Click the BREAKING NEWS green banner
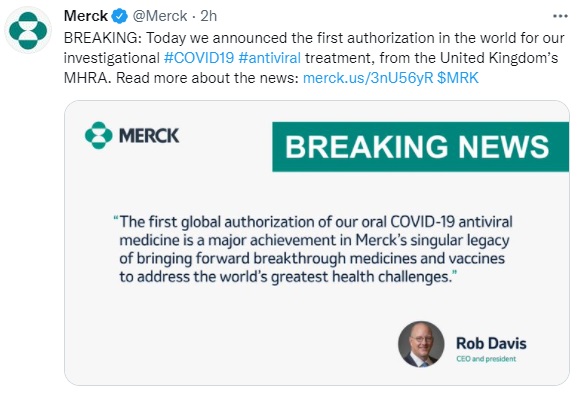 click(420, 147)
